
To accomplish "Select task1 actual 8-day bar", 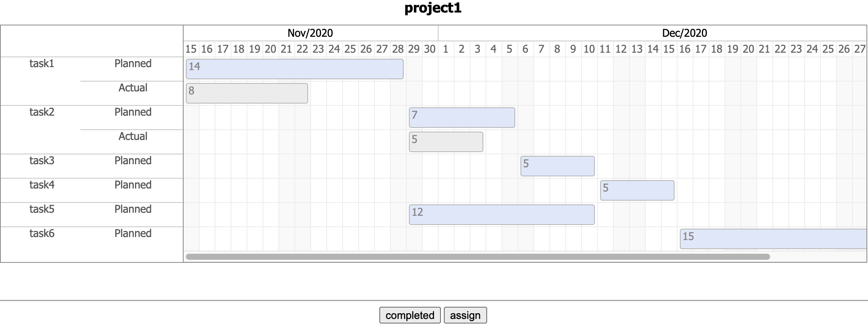I will [247, 93].
